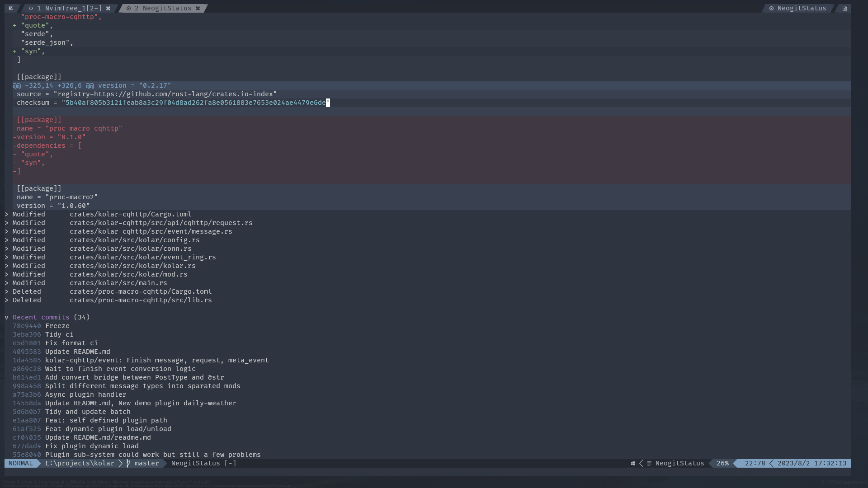Close the NeogitStatus buffer tab
This screenshot has width=868, height=488.
198,8
